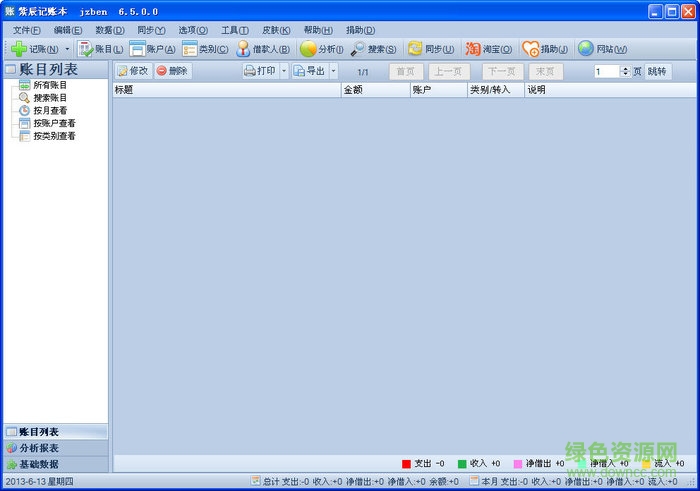700x491 pixels.
Task: Expand the 记账 dropdown arrow
Action: pyautogui.click(x=67, y=49)
